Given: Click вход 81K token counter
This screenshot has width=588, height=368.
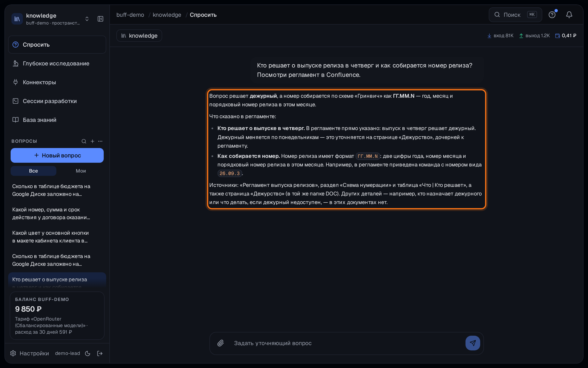Looking at the screenshot, I should [x=500, y=36].
